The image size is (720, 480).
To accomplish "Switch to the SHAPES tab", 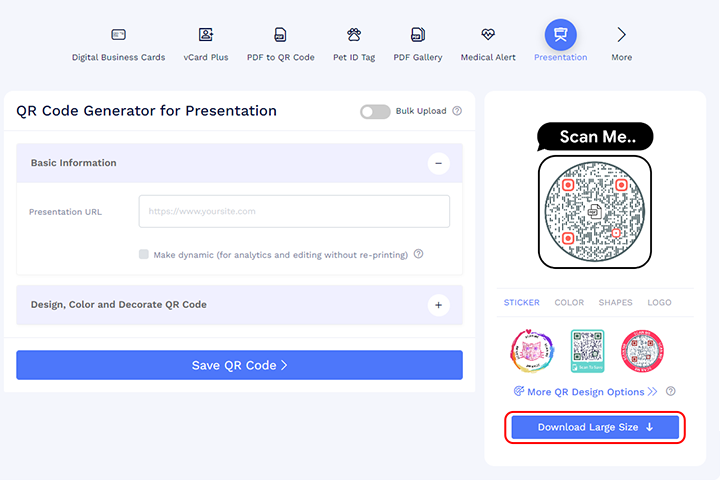I will click(x=615, y=302).
